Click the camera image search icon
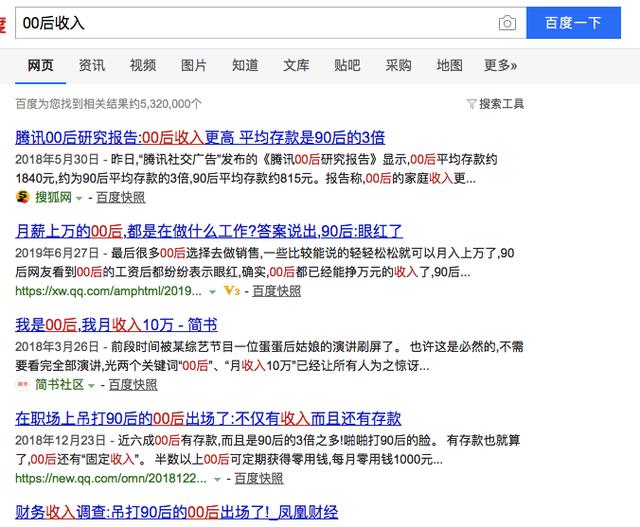This screenshot has height=527, width=640. coord(507,23)
